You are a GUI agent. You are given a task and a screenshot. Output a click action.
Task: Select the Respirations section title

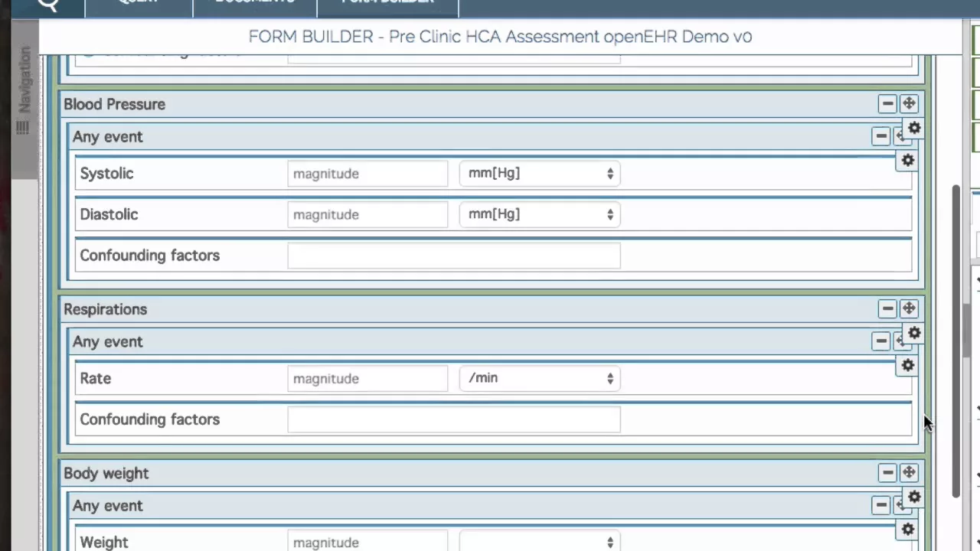coord(105,309)
